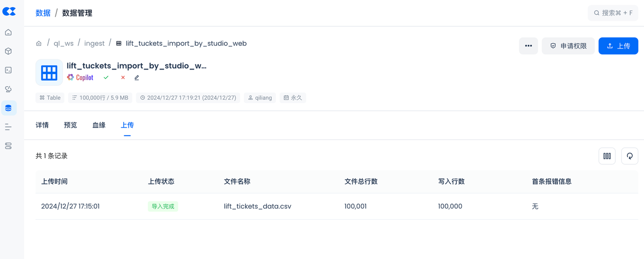This screenshot has height=259, width=644.
Task: Click the 申请权限 button
Action: (x=568, y=46)
